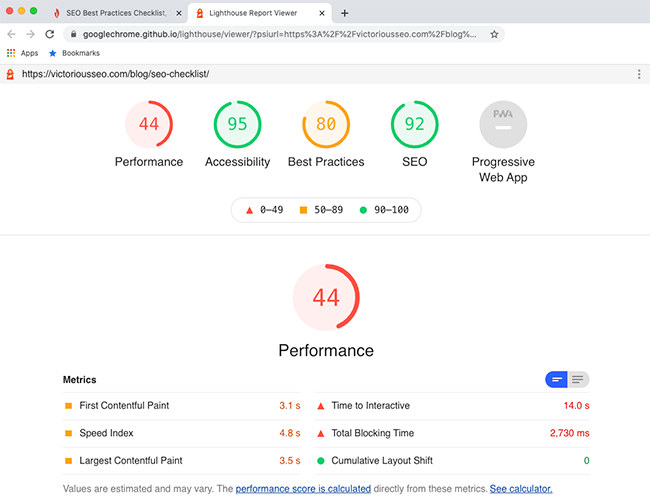Click the Performance score gauge showing 44
Image resolution: width=650 pixels, height=500 pixels.
[x=149, y=125]
